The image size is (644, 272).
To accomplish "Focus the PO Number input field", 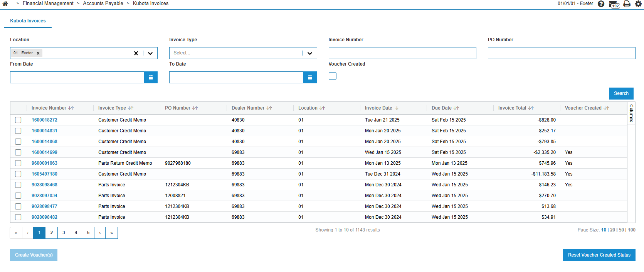I will (562, 53).
